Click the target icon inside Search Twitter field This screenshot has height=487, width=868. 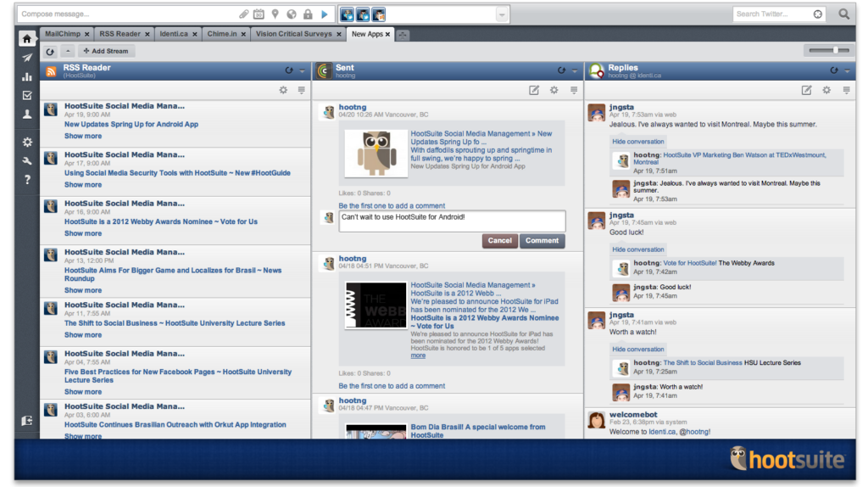[x=818, y=14]
